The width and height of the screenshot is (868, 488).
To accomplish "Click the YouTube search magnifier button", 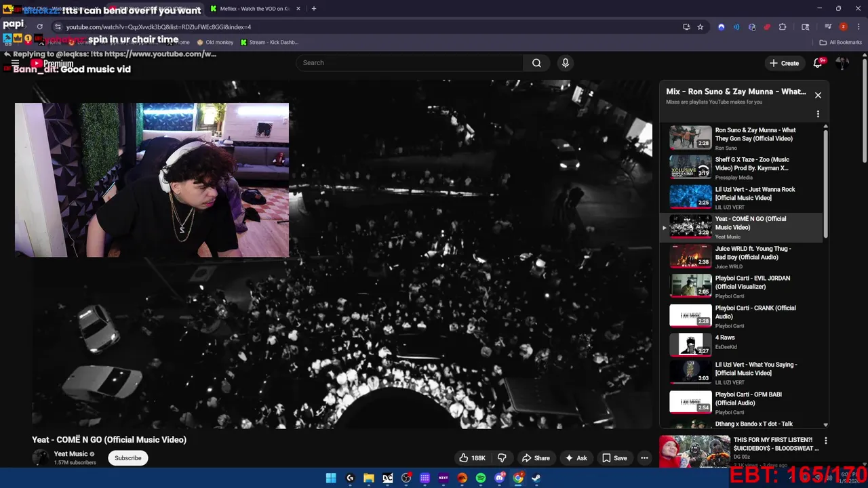I will [x=536, y=63].
